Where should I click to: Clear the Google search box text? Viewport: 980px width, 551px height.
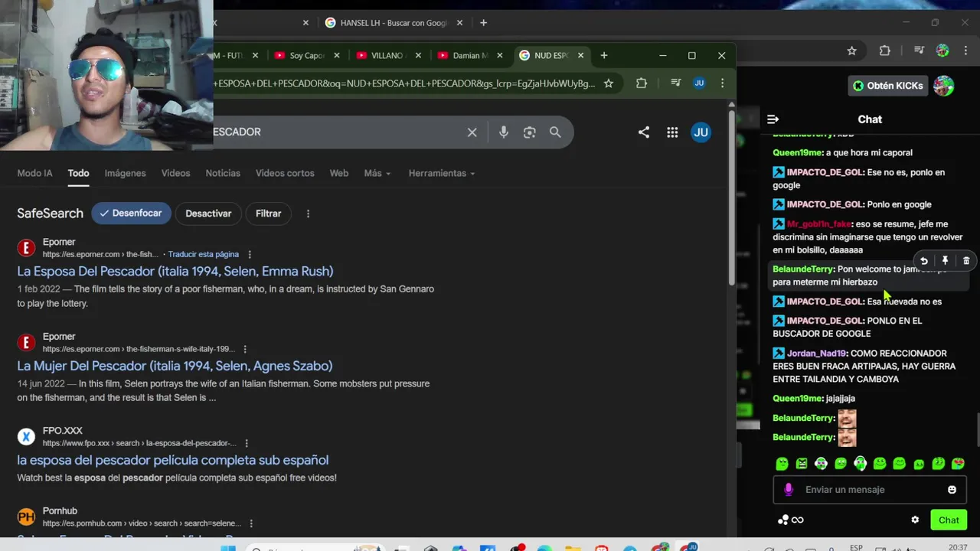click(x=472, y=132)
